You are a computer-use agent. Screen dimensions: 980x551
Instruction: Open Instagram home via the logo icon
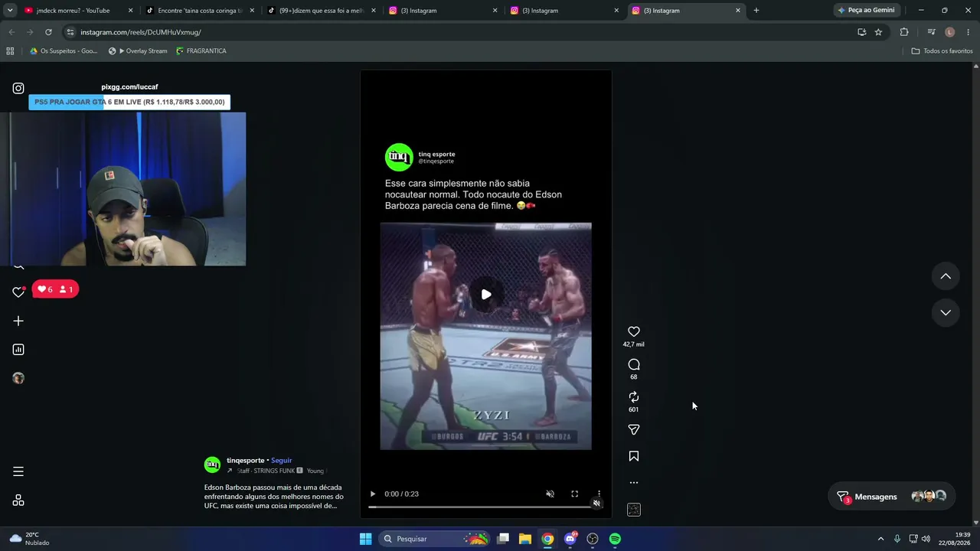tap(18, 88)
